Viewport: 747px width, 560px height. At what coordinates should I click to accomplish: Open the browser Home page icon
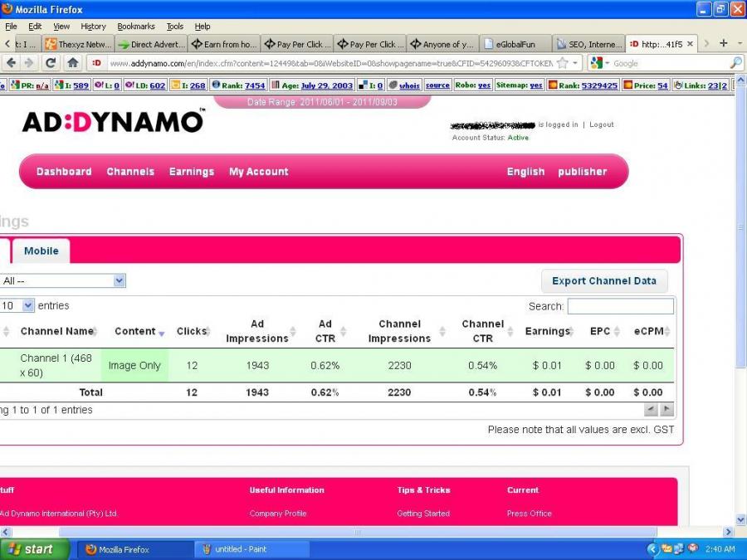(72, 63)
